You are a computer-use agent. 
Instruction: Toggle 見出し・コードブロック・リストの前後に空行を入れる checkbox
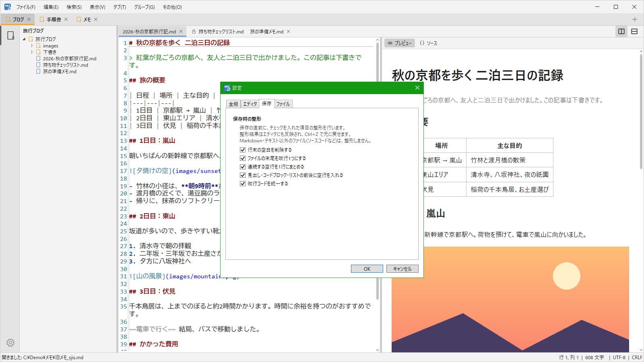pos(243,175)
